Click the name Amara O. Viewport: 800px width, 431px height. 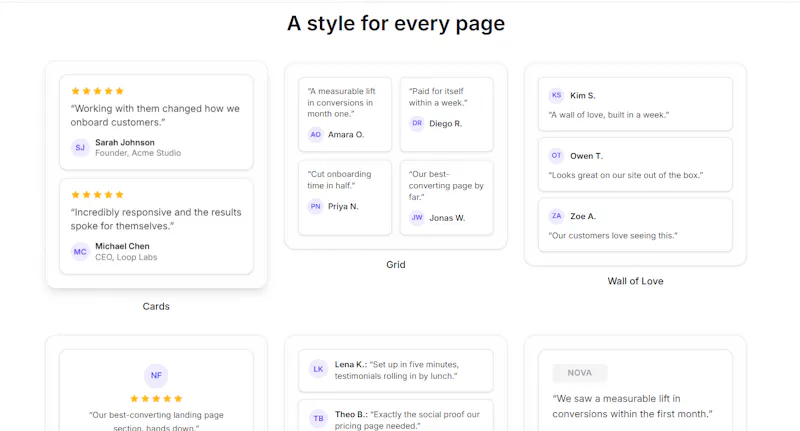click(346, 135)
